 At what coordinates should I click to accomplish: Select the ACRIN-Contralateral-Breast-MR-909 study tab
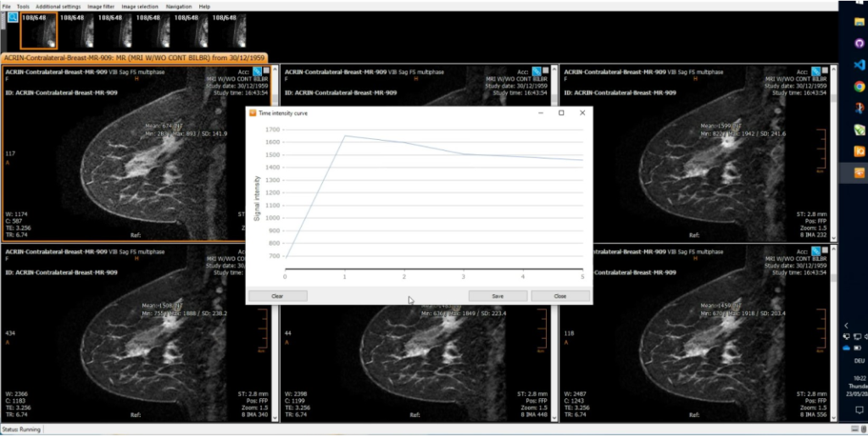[135, 58]
